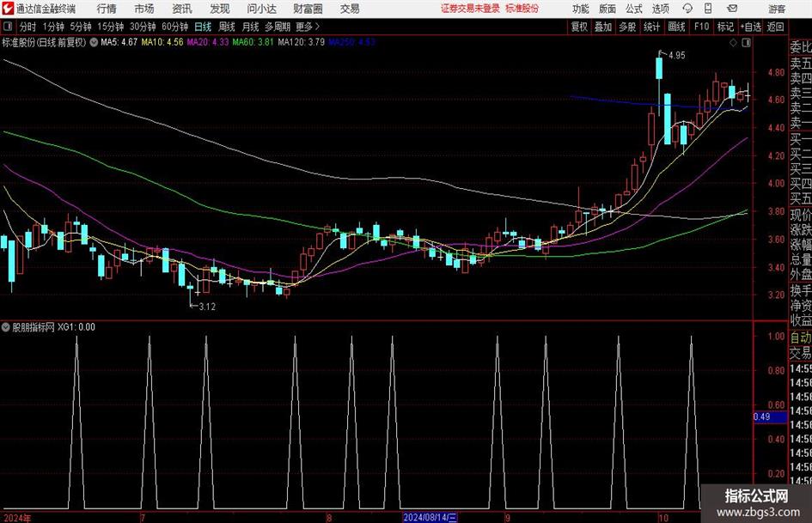Image resolution: width=812 pixels, height=523 pixels.
Task: Click the 通达信 app logo icon
Action: pyautogui.click(x=7, y=9)
